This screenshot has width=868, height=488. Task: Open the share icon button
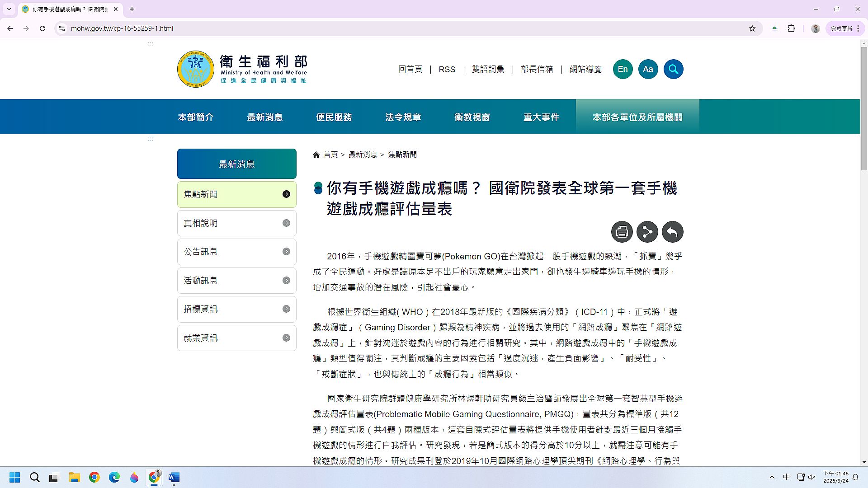647,232
